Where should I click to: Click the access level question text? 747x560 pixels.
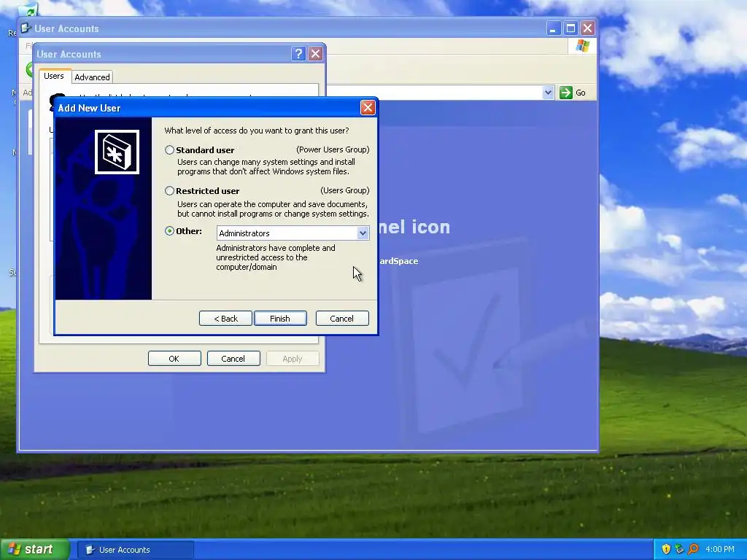pos(256,131)
